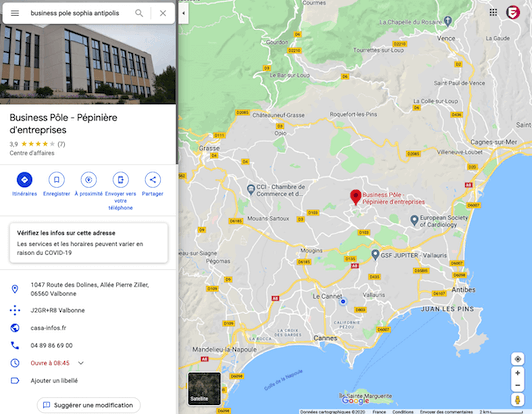Viewport: 532px width, 414px height.
Task: Click the Ajouter un libellé entry
Action: [54, 381]
